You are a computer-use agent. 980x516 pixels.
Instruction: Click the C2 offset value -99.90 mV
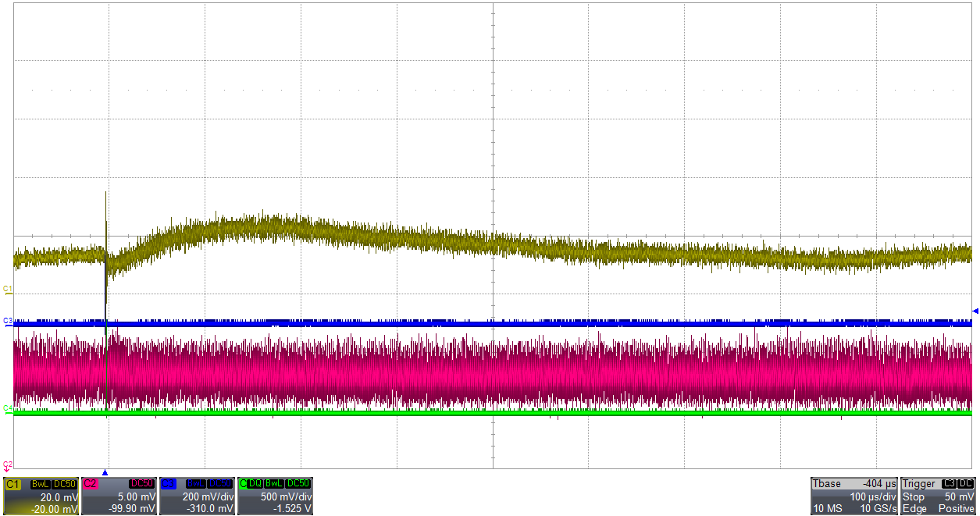tap(132, 509)
